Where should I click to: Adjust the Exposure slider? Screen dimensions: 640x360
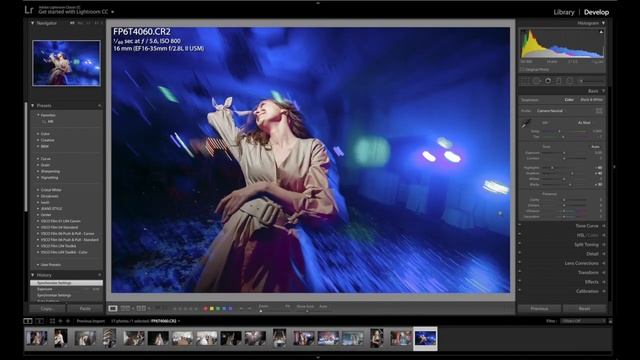[564, 153]
